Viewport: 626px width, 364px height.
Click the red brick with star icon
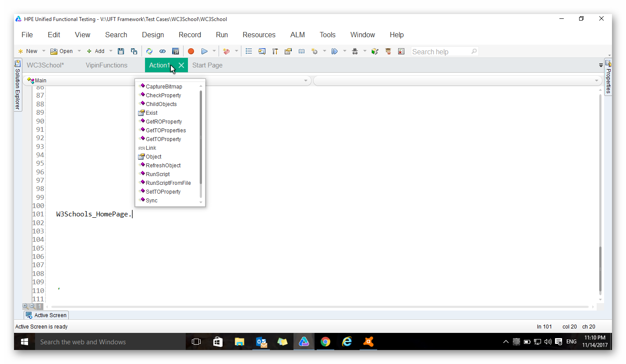click(x=226, y=51)
